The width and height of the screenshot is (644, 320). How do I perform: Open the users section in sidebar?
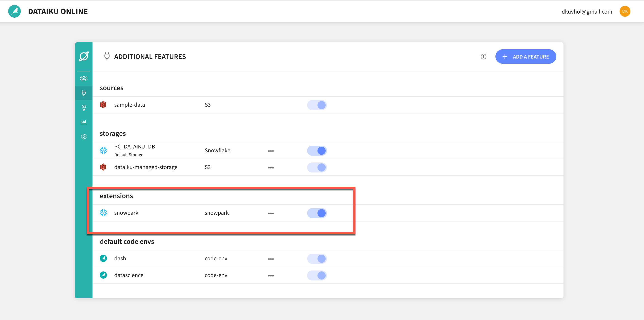click(83, 79)
